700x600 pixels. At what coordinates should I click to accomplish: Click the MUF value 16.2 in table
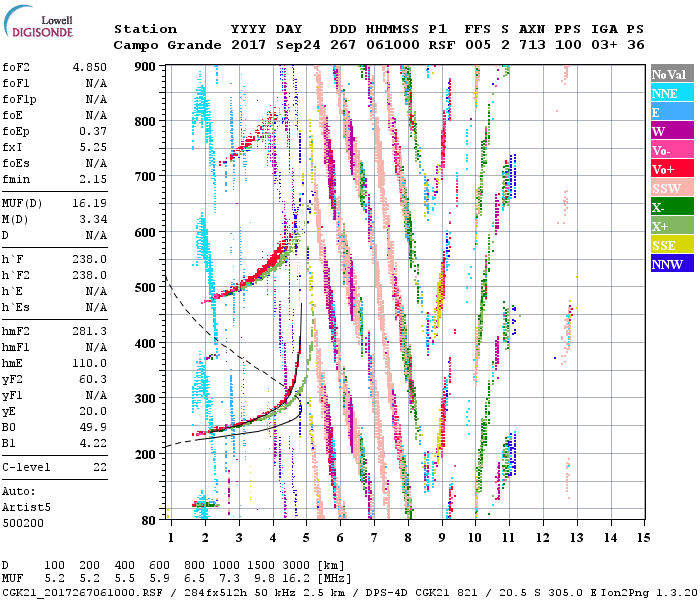click(x=296, y=579)
